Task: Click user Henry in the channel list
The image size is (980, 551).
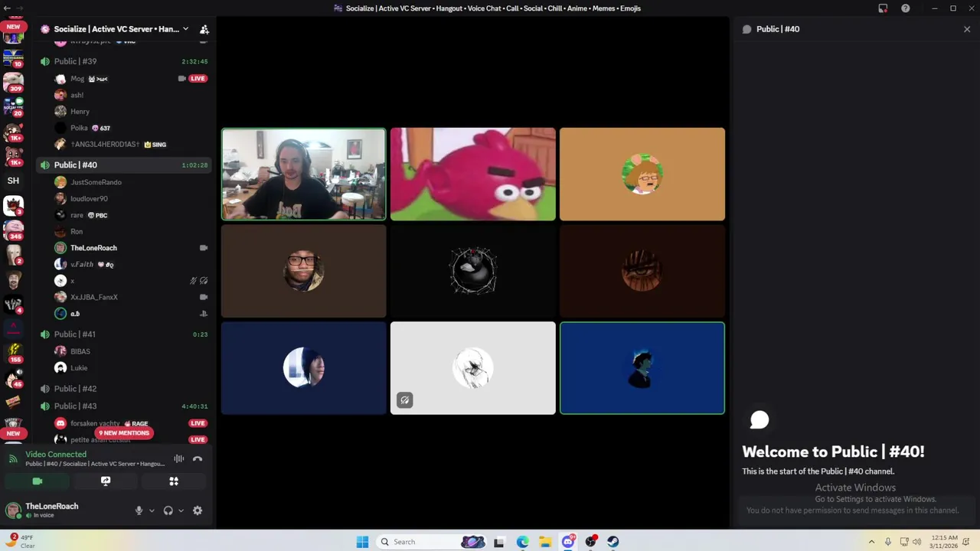Action: 80,112
